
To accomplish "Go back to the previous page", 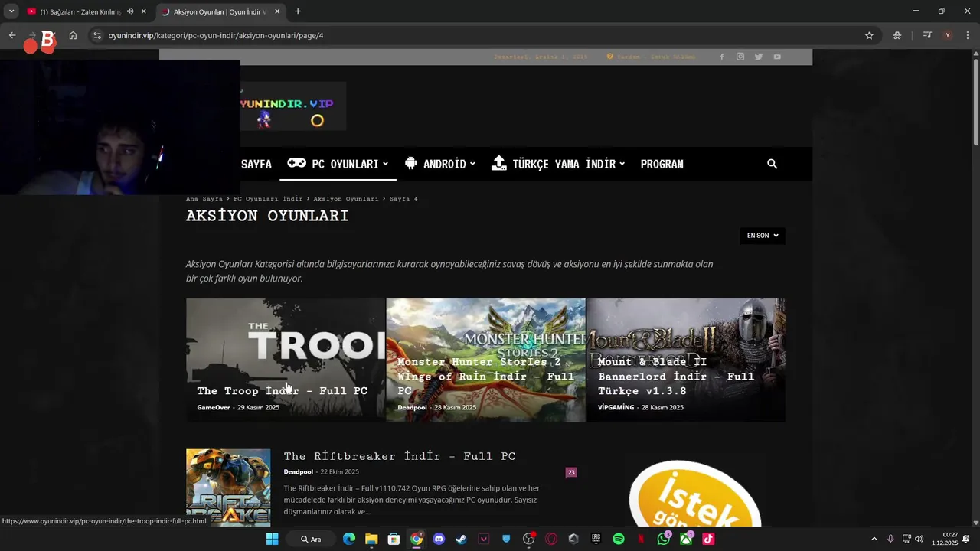I will 12,35.
